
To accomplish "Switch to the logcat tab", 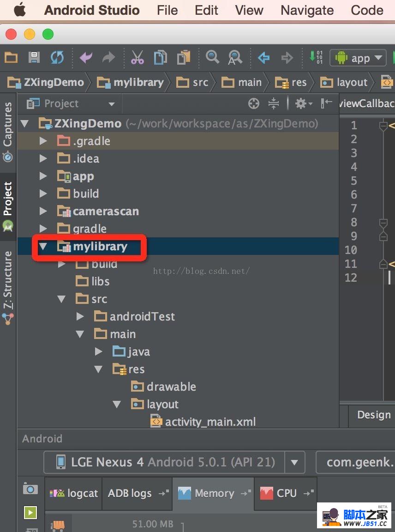I will [73, 493].
